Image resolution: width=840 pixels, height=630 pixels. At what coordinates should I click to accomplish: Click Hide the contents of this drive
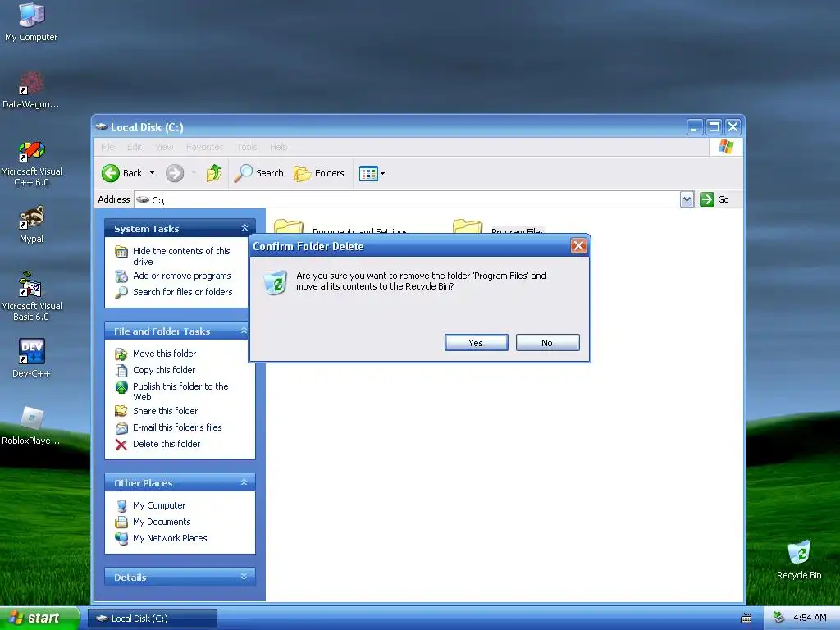pyautogui.click(x=181, y=256)
